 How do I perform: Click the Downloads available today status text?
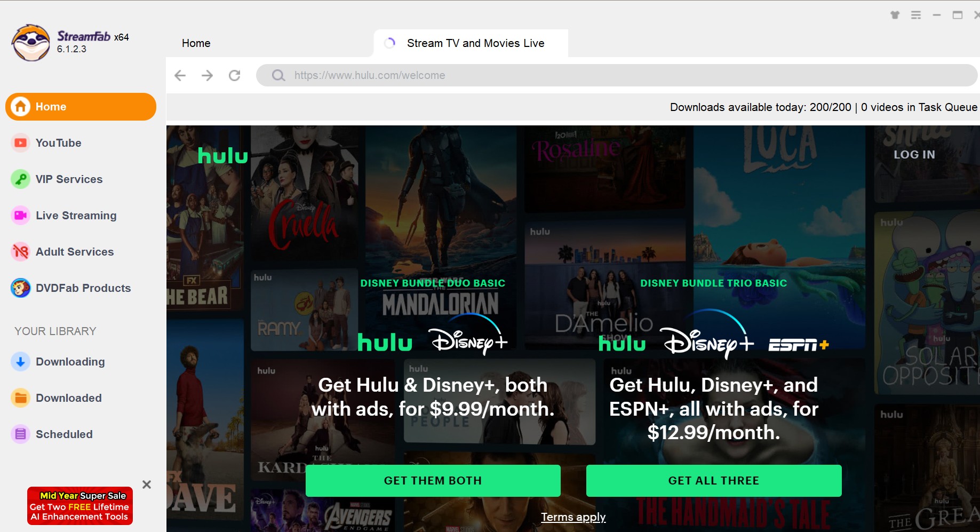coord(823,107)
